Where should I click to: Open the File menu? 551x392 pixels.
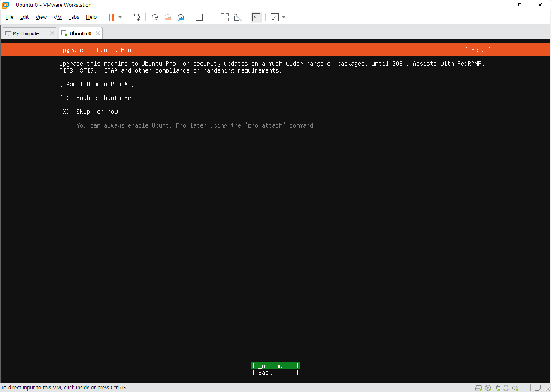point(9,17)
